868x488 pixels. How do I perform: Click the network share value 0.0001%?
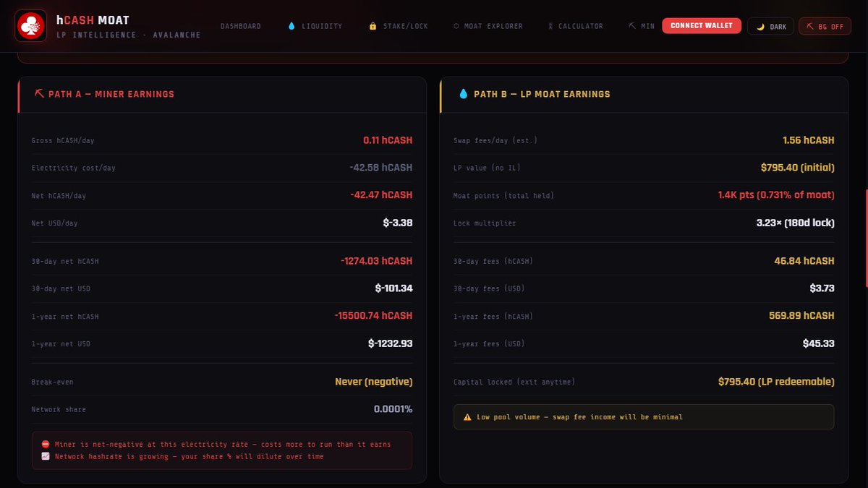tap(393, 409)
